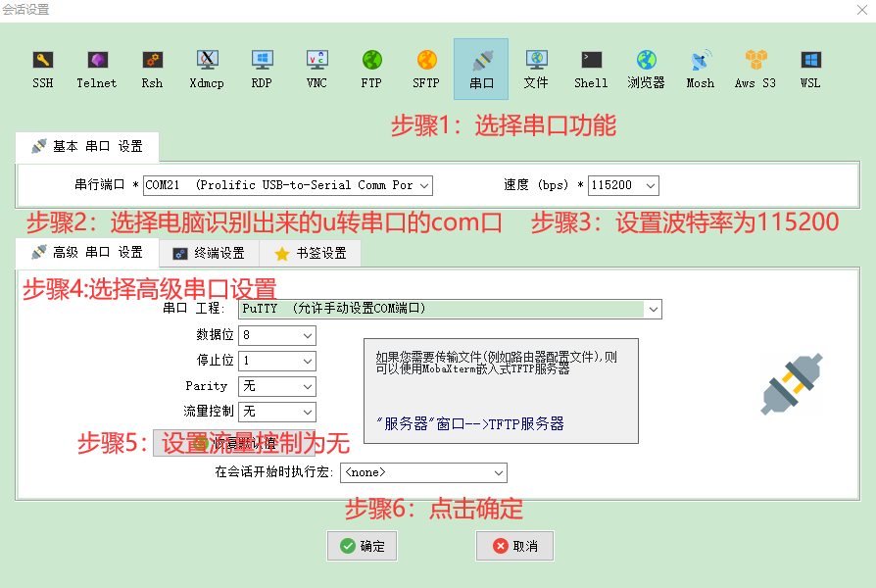Image resolution: width=876 pixels, height=588 pixels.
Task: Open the 串行端口 COM21 dropdown
Action: coord(288,185)
